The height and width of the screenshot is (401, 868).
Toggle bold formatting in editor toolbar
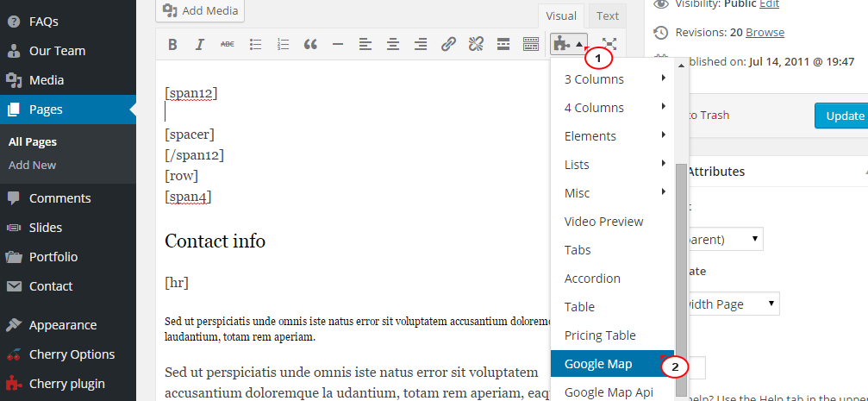172,44
